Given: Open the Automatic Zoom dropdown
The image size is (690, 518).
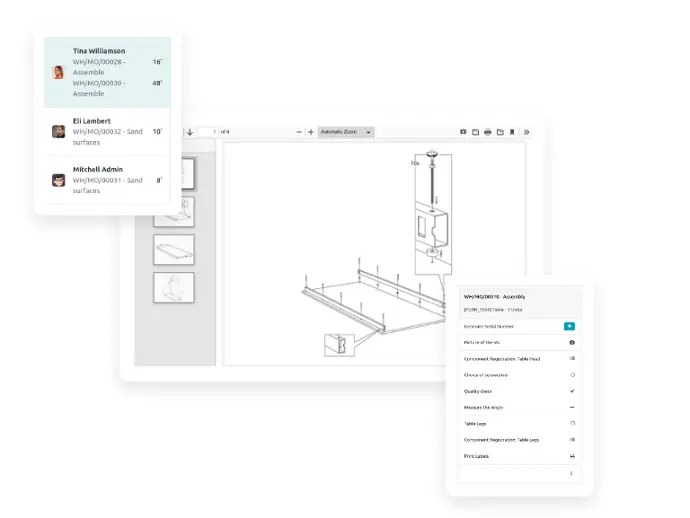Looking at the screenshot, I should pyautogui.click(x=346, y=132).
